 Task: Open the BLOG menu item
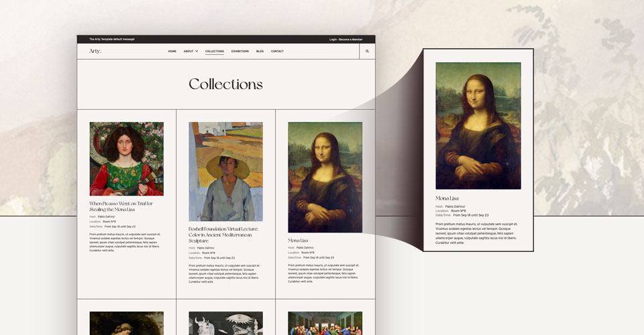[260, 51]
